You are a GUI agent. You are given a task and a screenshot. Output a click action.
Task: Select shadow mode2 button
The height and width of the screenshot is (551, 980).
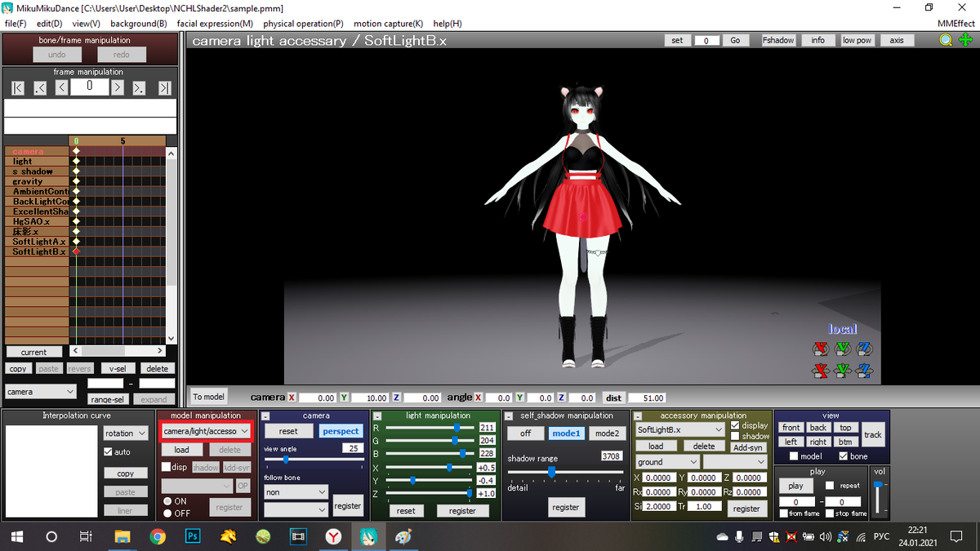[x=606, y=433]
